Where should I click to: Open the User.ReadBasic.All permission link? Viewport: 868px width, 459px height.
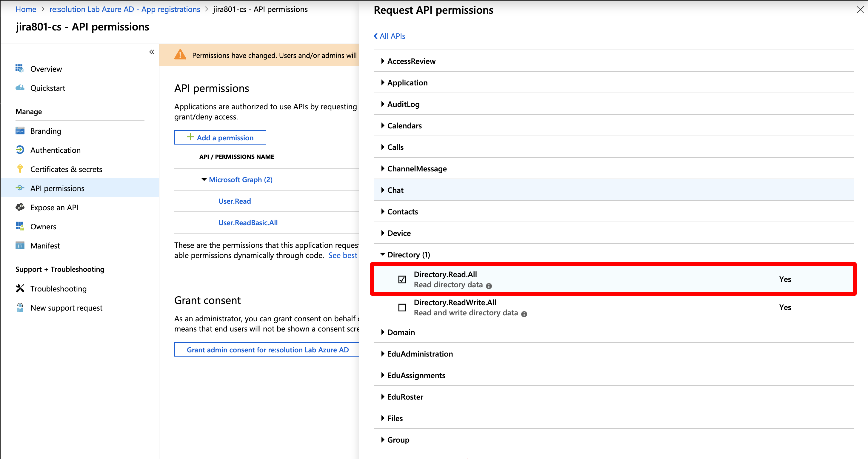[248, 223]
